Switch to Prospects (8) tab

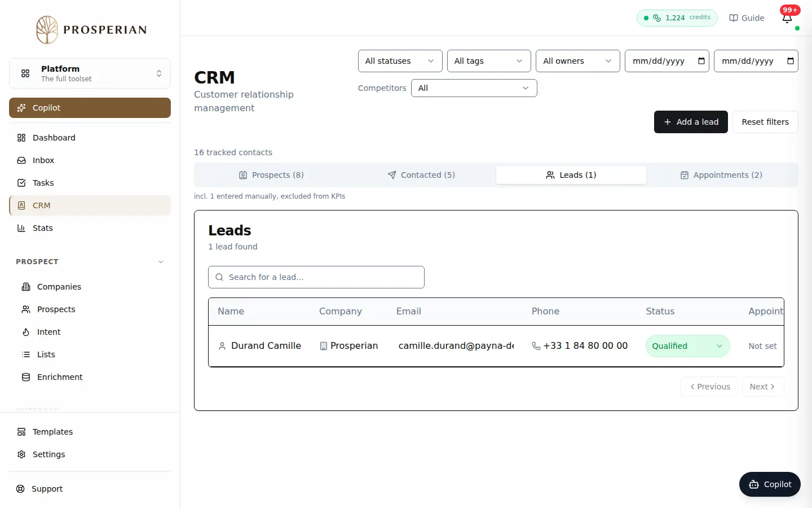coord(271,175)
